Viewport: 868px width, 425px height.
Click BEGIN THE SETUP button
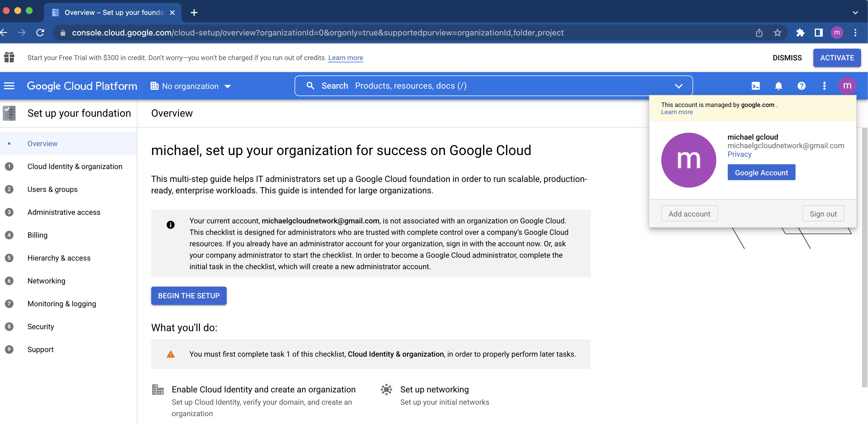(x=189, y=296)
